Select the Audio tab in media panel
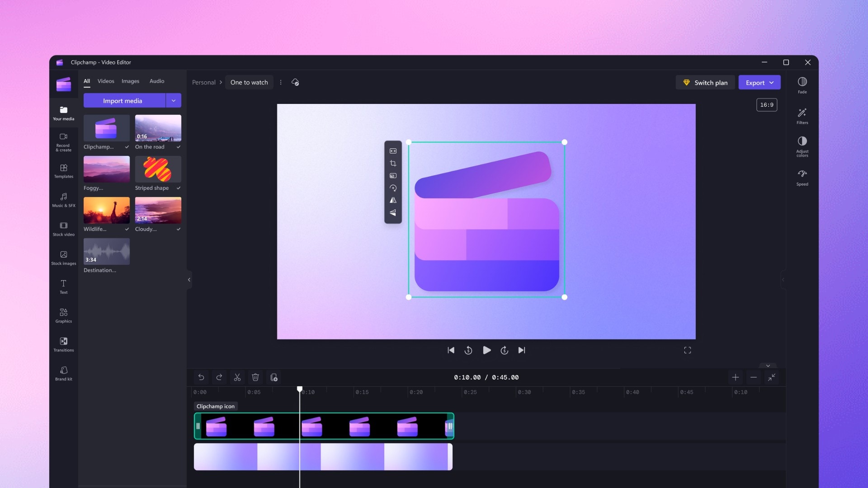868x488 pixels. tap(156, 81)
